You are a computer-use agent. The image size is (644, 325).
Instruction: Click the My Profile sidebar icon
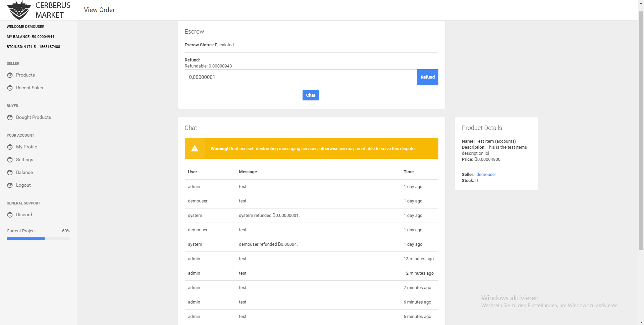coord(10,147)
